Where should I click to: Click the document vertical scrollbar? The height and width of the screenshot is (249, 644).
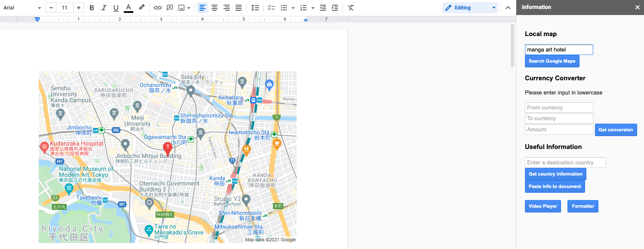click(512, 46)
